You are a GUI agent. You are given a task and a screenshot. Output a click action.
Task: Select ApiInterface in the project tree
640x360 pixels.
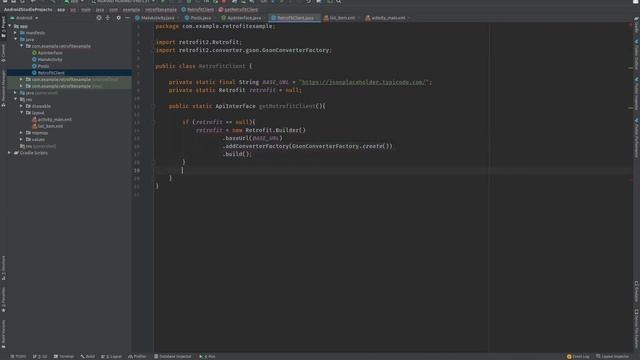tap(47, 53)
